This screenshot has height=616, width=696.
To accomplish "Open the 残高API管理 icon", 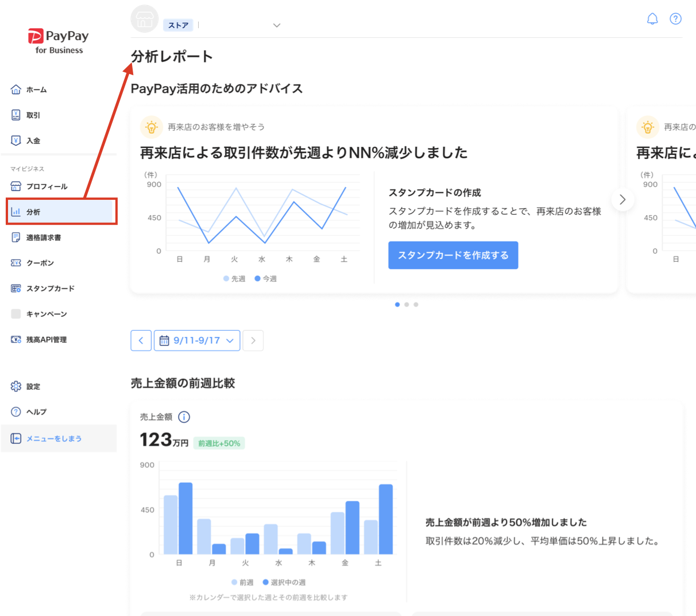I will point(16,339).
